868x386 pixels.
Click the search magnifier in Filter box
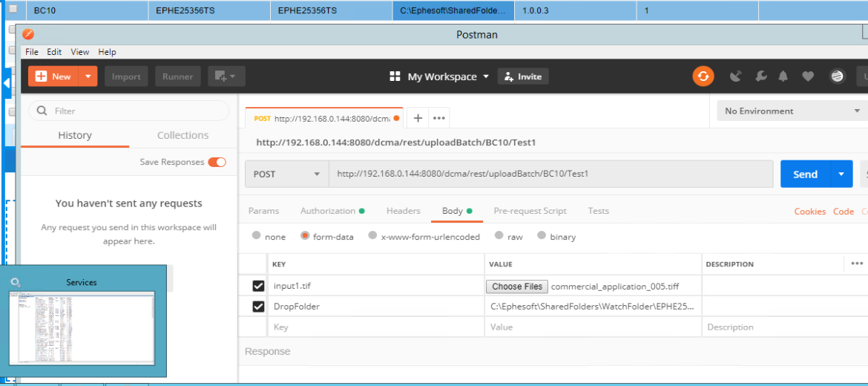pyautogui.click(x=42, y=111)
